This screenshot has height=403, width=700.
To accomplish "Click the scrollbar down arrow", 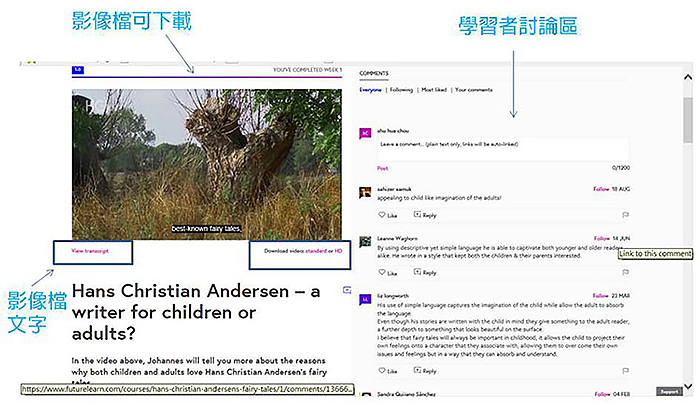I will pyautogui.click(x=688, y=386).
